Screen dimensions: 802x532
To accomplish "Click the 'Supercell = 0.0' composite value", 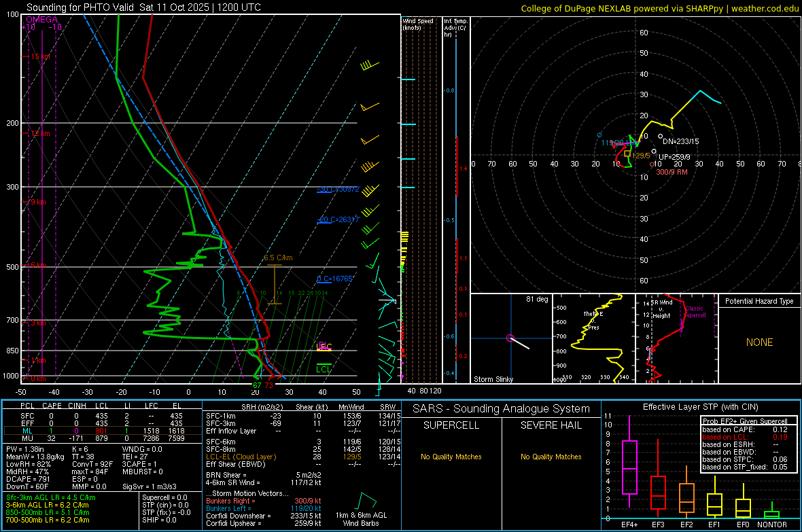I will (x=164, y=497).
